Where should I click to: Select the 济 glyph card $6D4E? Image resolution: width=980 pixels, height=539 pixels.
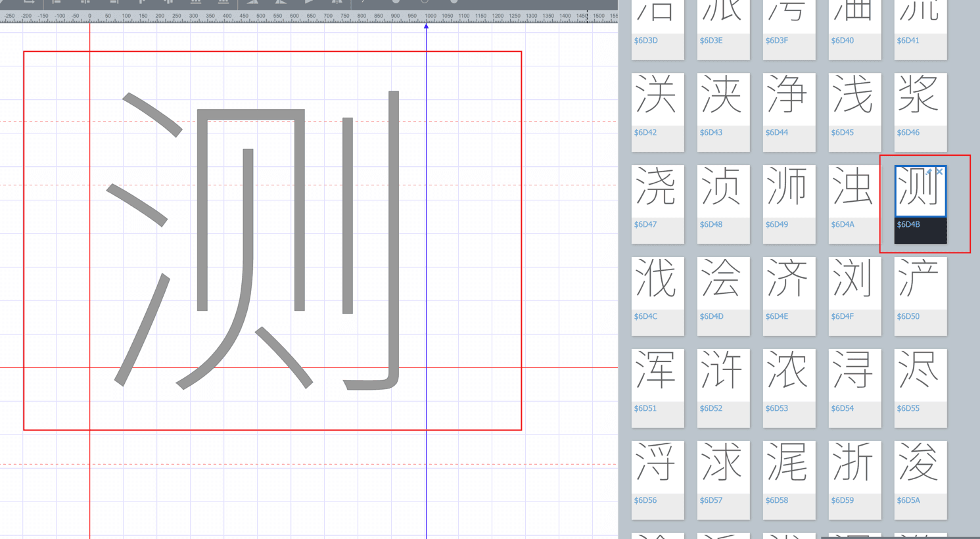click(789, 296)
